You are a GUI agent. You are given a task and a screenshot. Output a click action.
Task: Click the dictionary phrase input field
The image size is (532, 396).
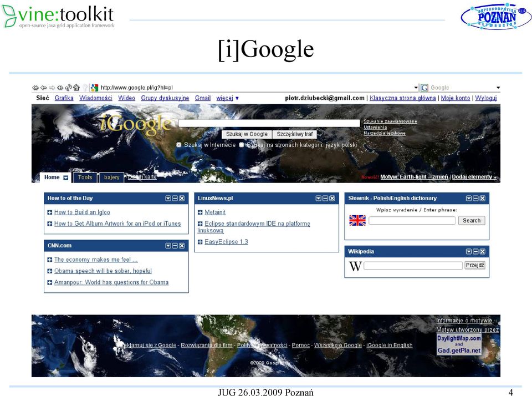(412, 220)
